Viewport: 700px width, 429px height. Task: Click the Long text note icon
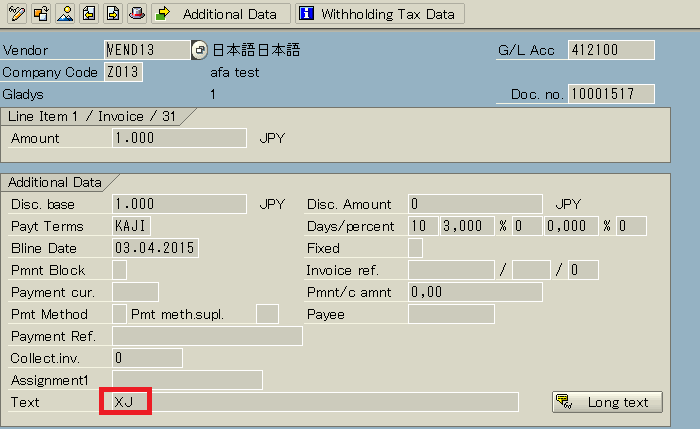coord(564,402)
